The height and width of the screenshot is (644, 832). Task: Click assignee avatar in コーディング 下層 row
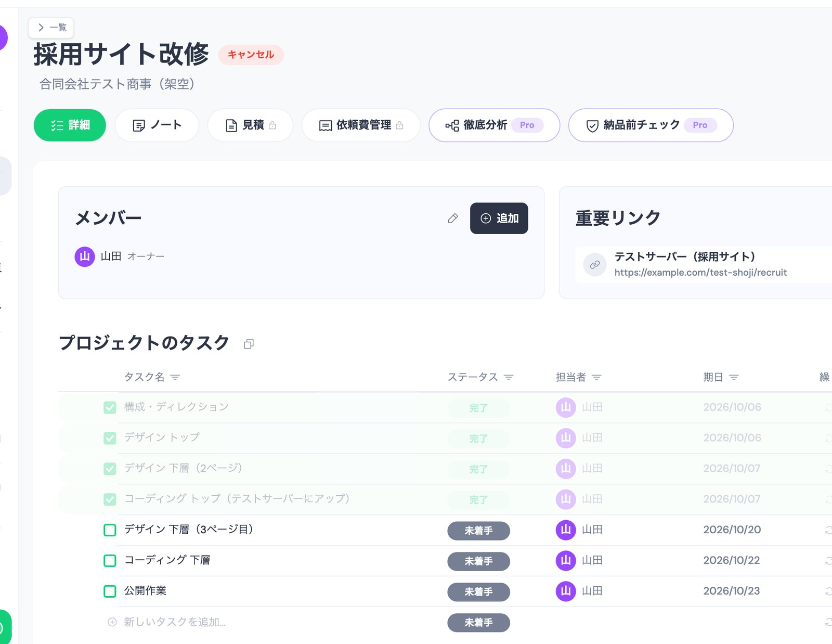pyautogui.click(x=566, y=560)
